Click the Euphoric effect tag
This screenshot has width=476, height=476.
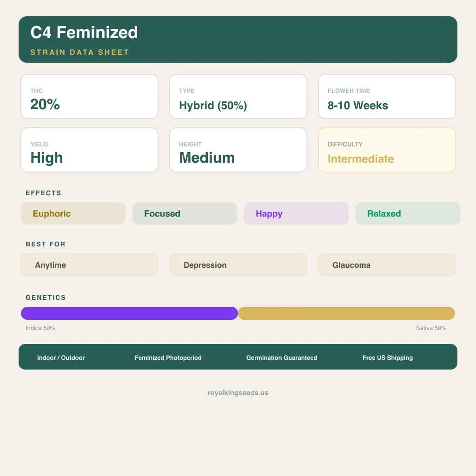click(x=73, y=213)
